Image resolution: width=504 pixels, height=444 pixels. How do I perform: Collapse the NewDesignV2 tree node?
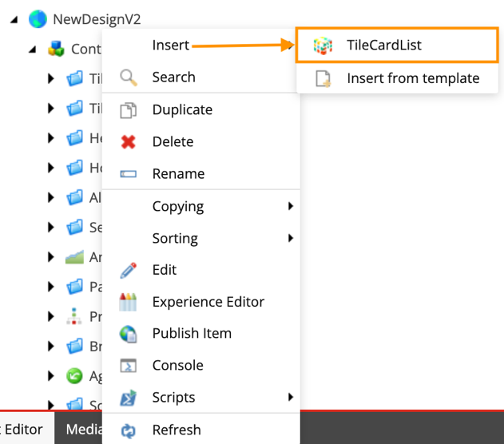pos(14,19)
